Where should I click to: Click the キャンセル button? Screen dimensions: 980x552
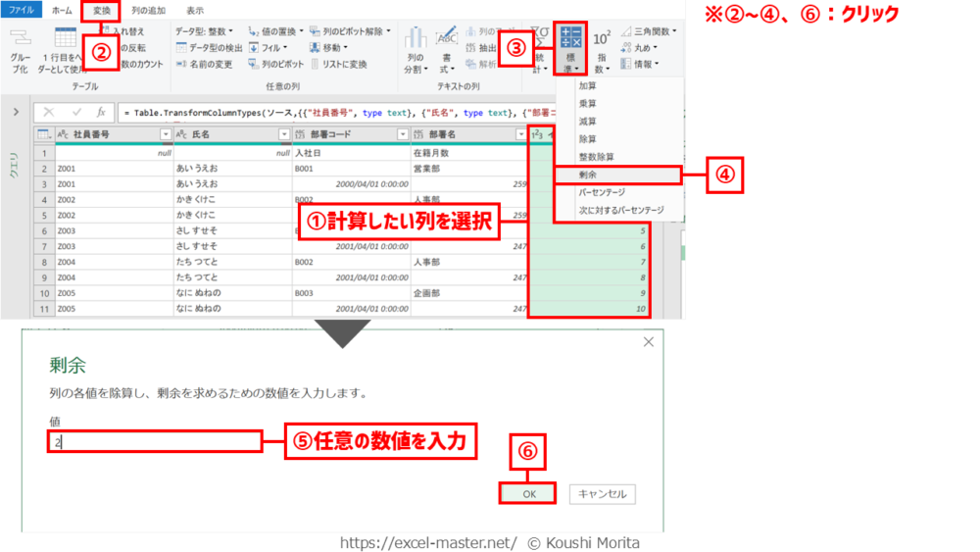[602, 494]
